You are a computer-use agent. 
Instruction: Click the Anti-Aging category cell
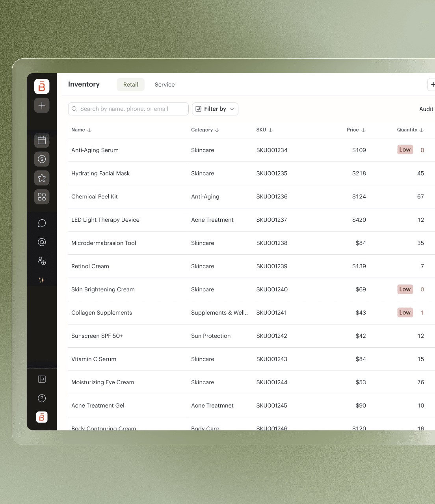[205, 196]
